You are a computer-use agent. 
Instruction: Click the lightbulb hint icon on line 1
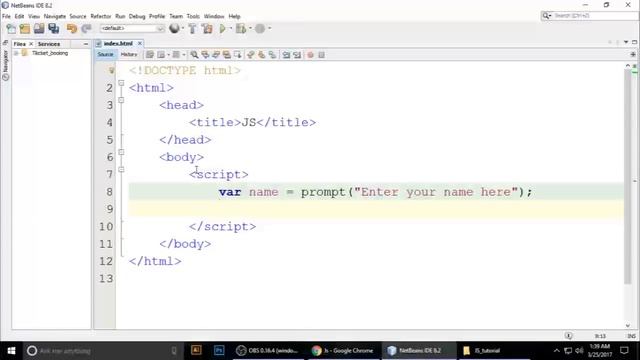(111, 71)
